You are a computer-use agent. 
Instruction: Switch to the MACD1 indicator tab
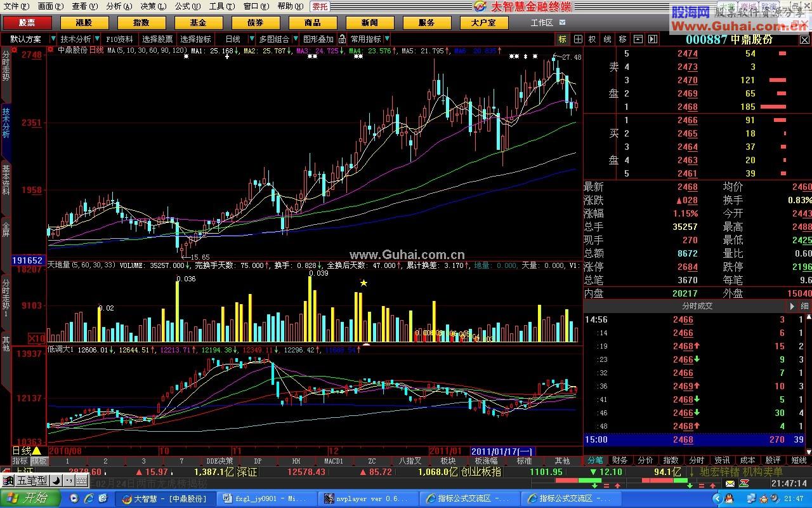pyautogui.click(x=334, y=461)
